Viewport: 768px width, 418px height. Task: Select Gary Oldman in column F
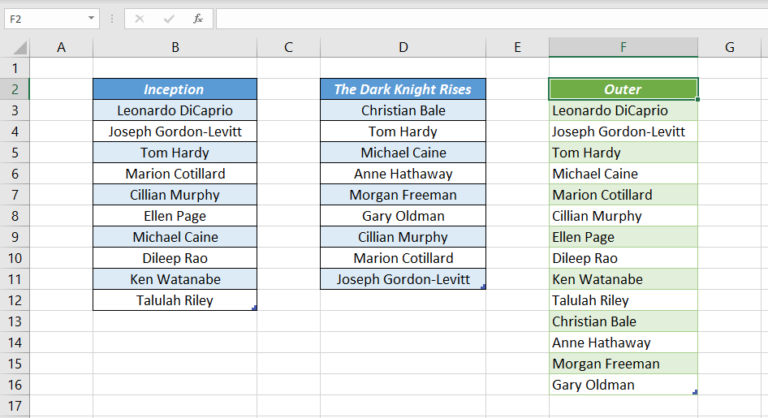[x=623, y=384]
